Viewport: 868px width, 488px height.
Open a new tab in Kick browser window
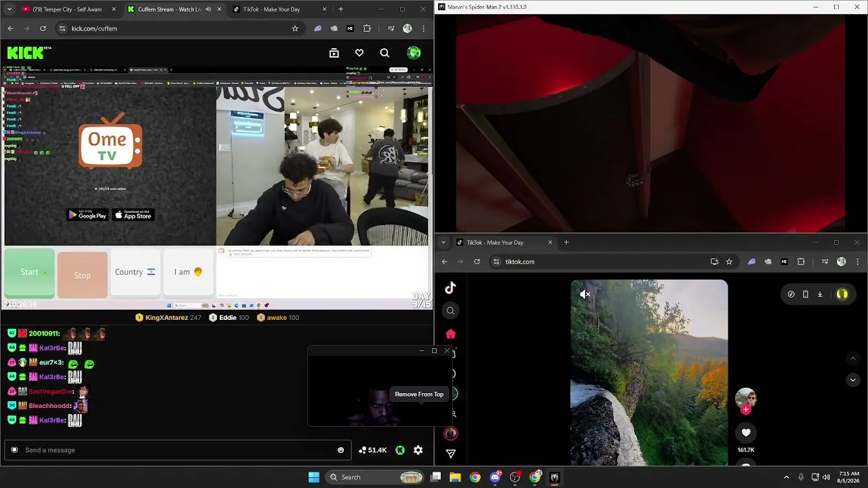pos(340,9)
